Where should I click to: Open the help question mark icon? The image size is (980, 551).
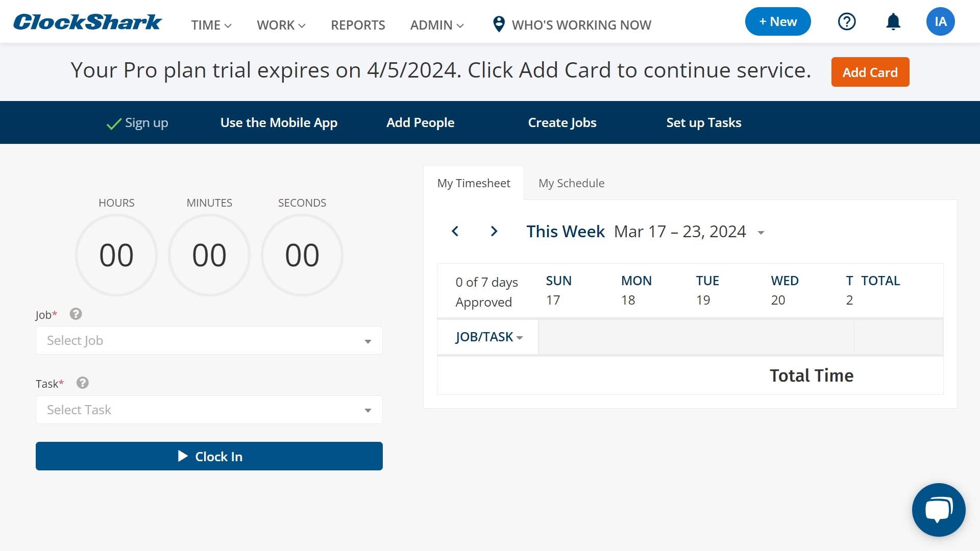click(x=847, y=22)
